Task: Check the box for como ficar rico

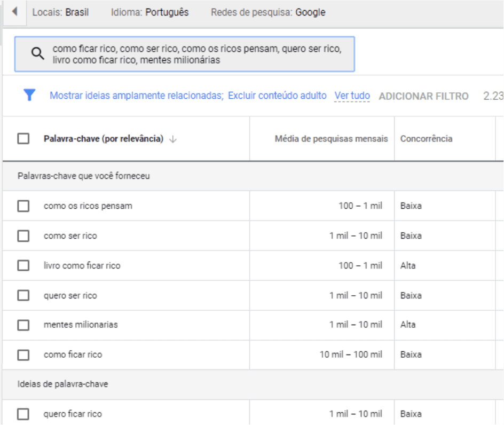Action: click(23, 355)
